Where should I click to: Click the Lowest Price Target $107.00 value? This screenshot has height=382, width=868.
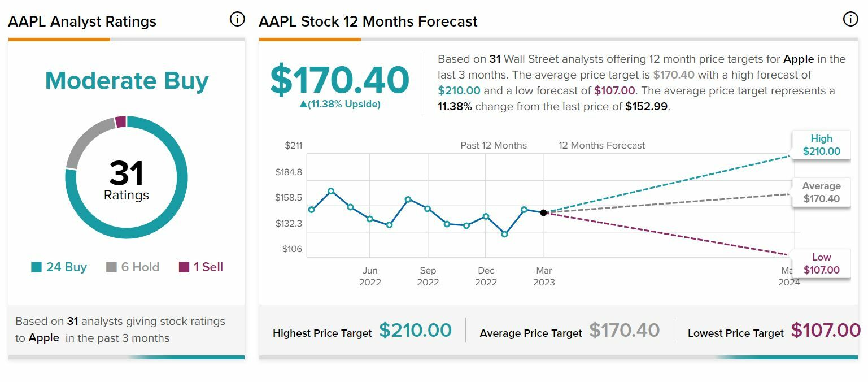tap(825, 331)
